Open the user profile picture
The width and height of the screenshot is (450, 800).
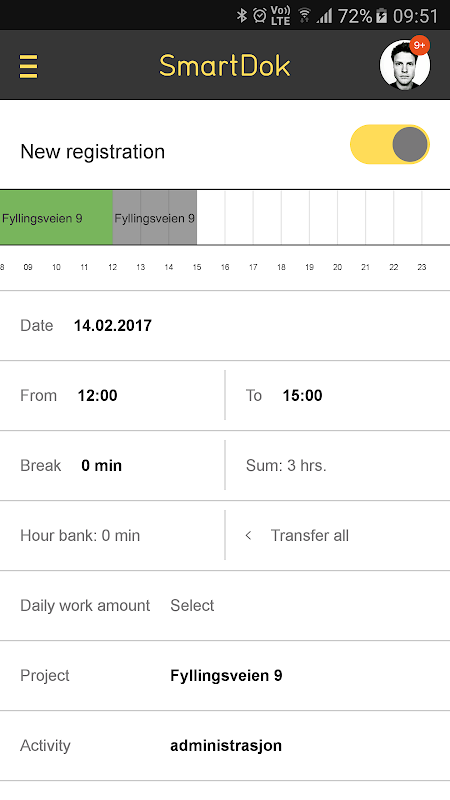click(x=405, y=65)
